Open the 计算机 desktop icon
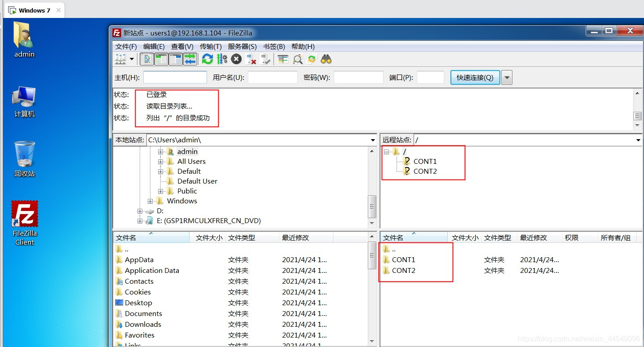 coord(24,101)
